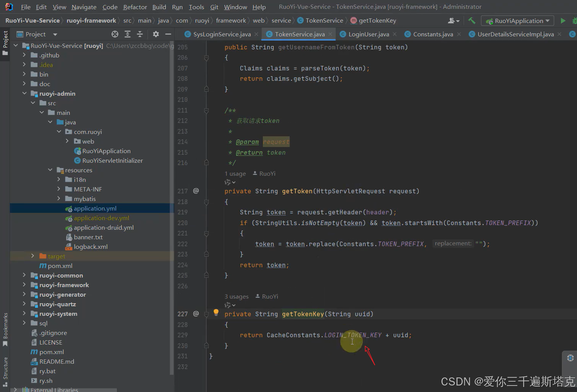Screen dimensions: 577x392
Task: Click the inlay settings icon above getToken
Action: coord(229,182)
